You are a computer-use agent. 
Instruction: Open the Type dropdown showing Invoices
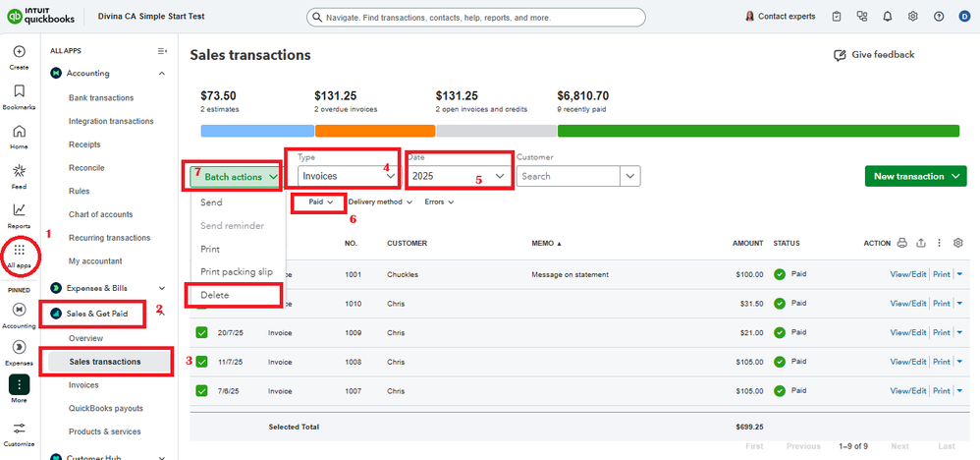point(349,177)
